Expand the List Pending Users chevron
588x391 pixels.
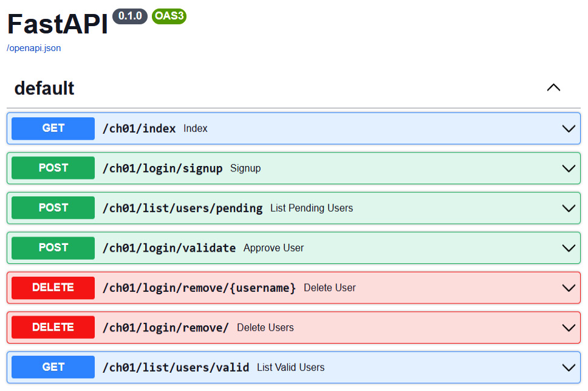click(x=569, y=208)
